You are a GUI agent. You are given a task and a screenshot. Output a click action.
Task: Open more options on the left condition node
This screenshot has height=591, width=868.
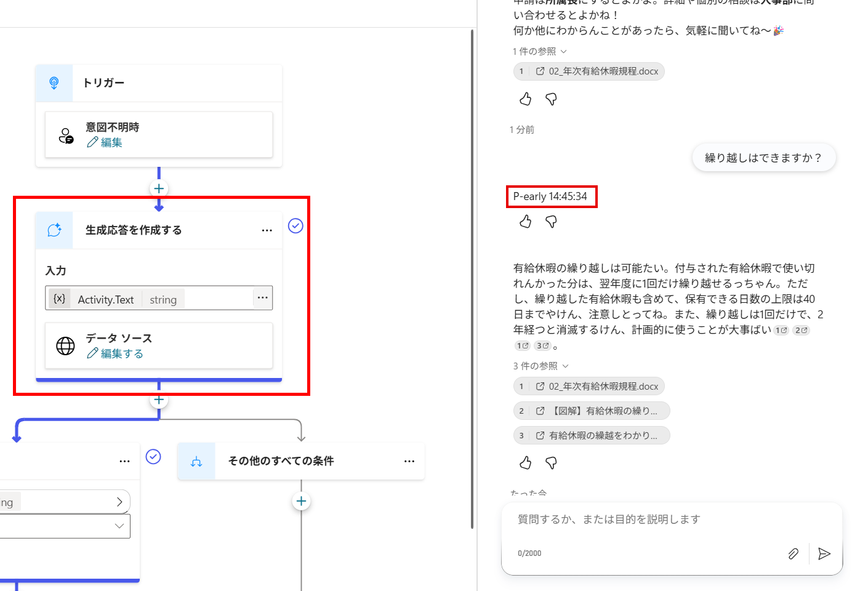tap(124, 461)
